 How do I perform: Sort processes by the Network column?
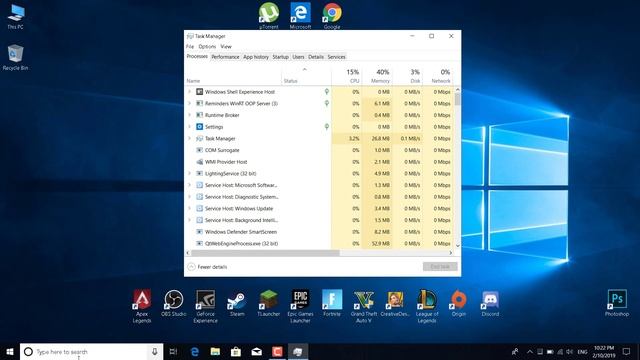[438, 76]
